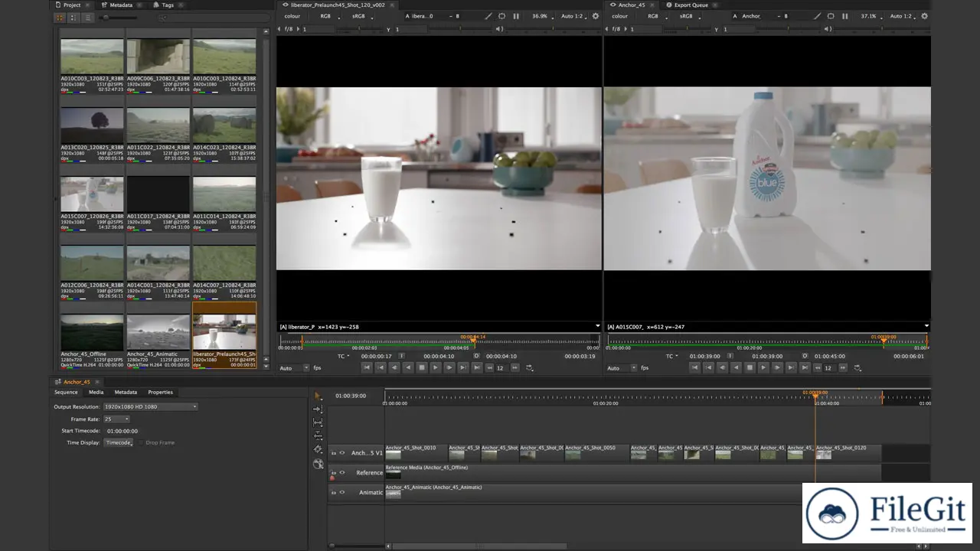This screenshot has width=980, height=551.
Task: Mute audio in the Anchor_45 viewer
Action: [x=827, y=29]
